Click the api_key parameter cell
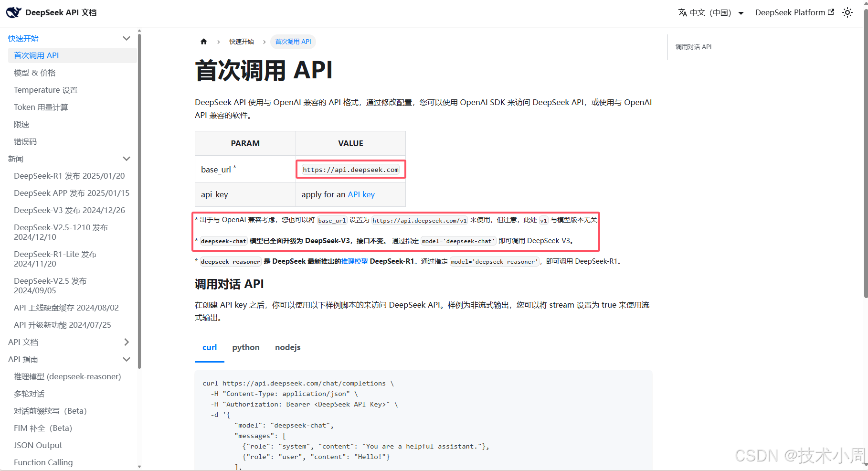The height and width of the screenshot is (471, 868). (x=245, y=194)
